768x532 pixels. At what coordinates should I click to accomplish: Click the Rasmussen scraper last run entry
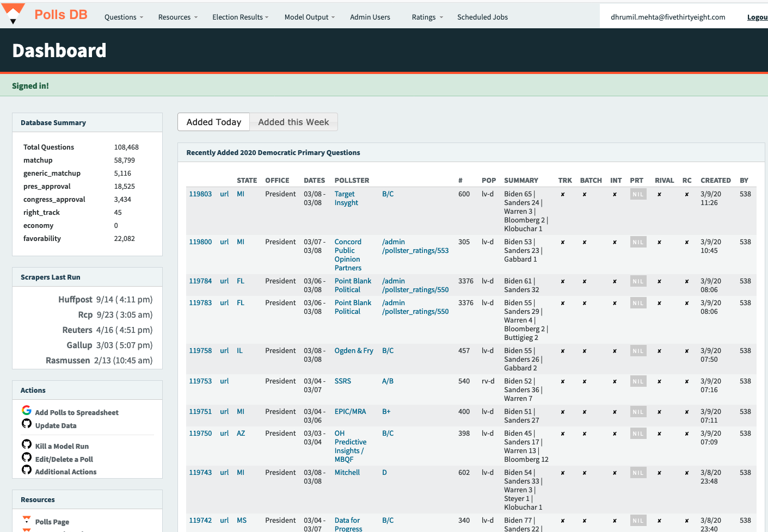(x=99, y=361)
